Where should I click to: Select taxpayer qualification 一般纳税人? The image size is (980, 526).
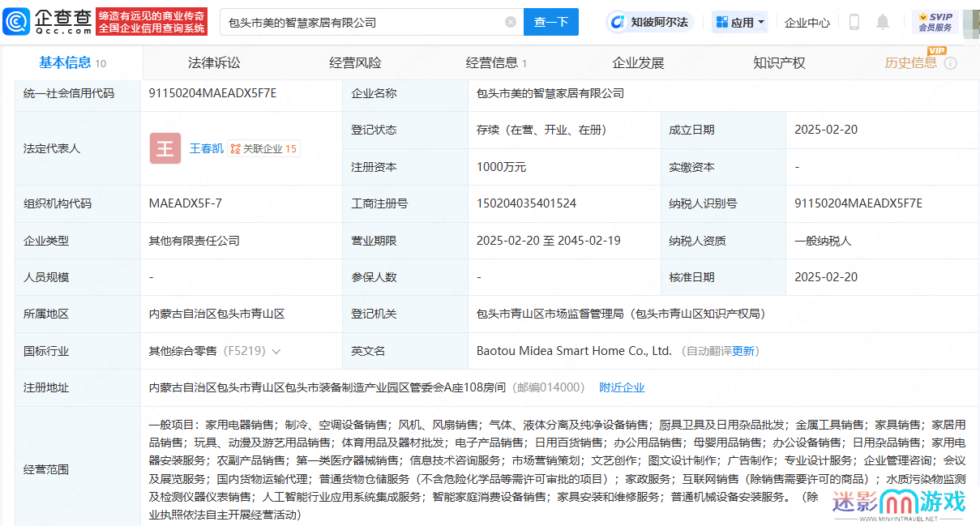coord(823,241)
